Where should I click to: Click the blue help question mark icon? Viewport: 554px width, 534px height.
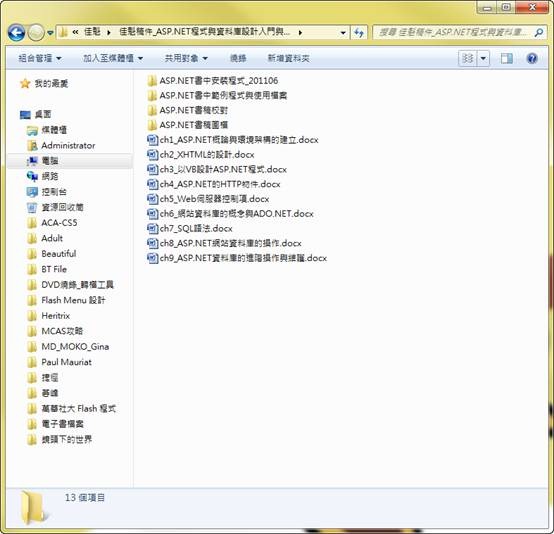tap(532, 58)
